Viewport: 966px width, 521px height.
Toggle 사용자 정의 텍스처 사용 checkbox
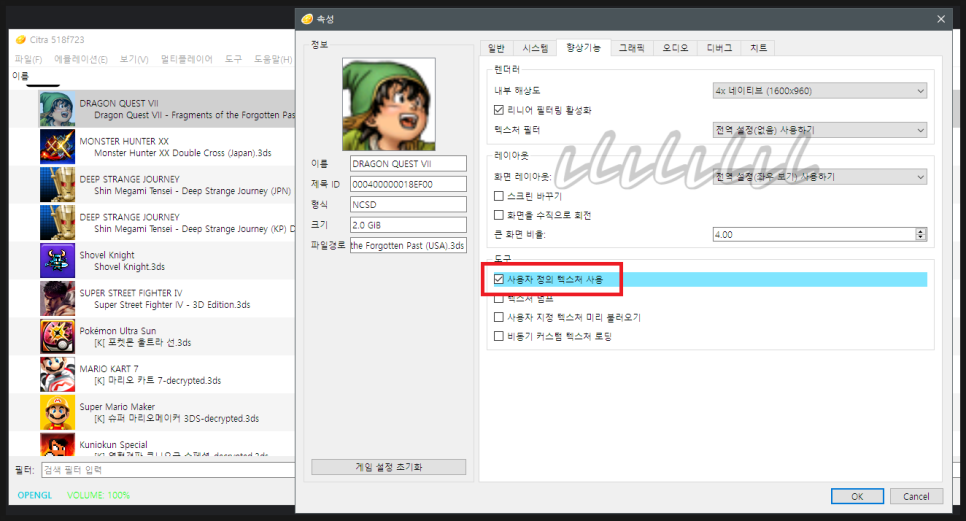(498, 280)
